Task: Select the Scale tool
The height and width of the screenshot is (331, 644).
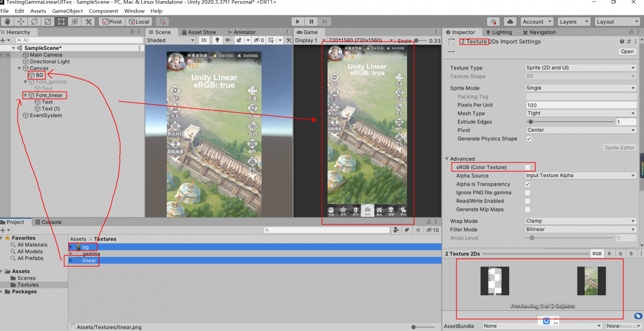Action: (x=48, y=22)
